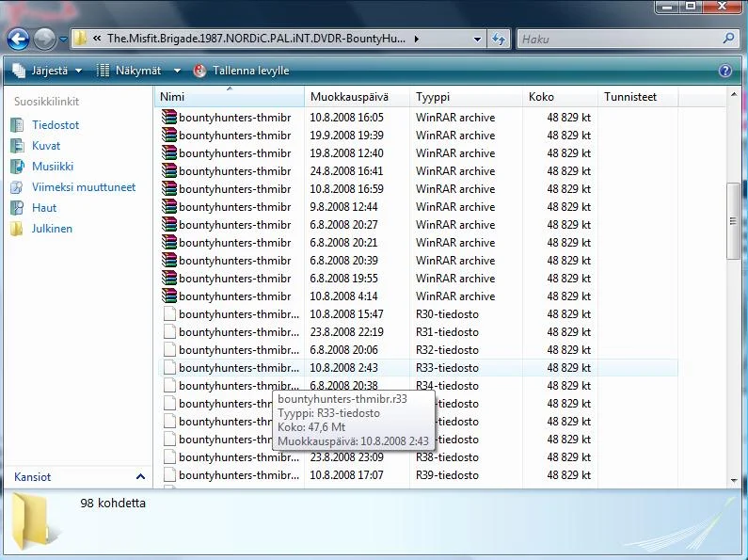Viewport: 748px width, 560px height.
Task: Click the Refresh button beside address bar
Action: tap(500, 40)
